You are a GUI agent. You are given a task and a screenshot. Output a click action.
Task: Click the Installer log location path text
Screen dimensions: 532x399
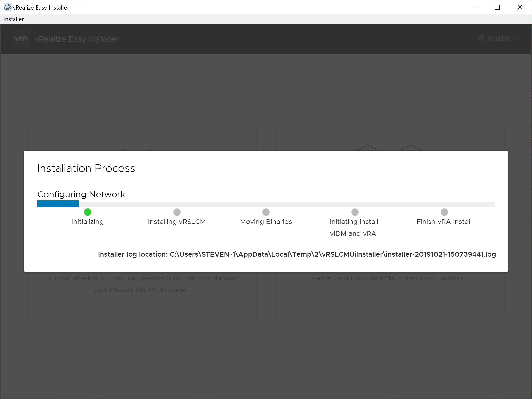coord(297,254)
